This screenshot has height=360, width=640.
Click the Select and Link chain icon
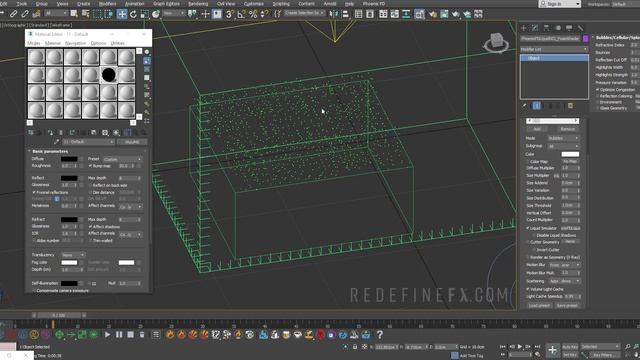13,14
